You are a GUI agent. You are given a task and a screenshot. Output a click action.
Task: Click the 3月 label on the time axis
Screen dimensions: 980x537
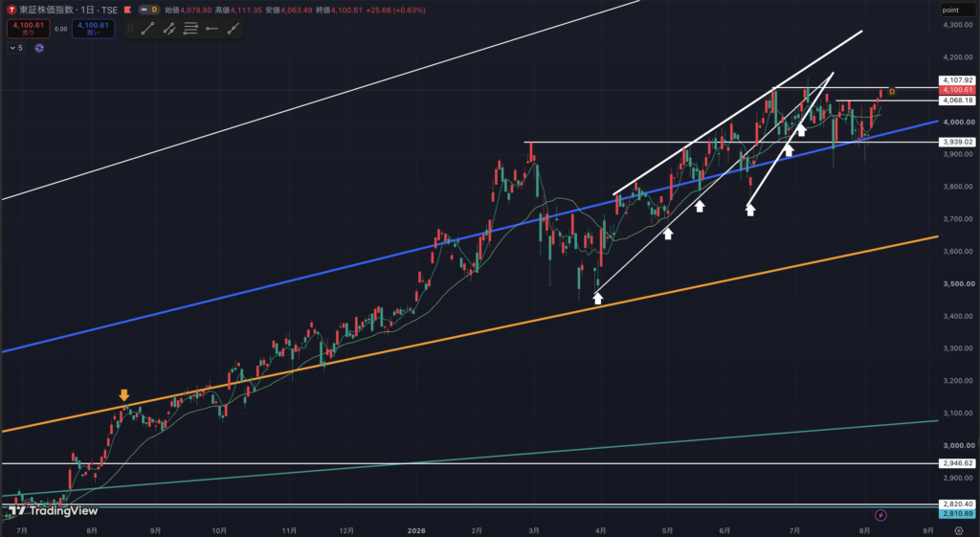click(x=534, y=530)
